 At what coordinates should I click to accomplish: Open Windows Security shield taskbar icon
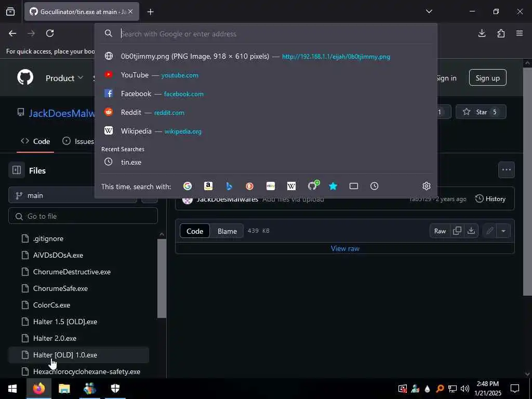[x=115, y=389]
